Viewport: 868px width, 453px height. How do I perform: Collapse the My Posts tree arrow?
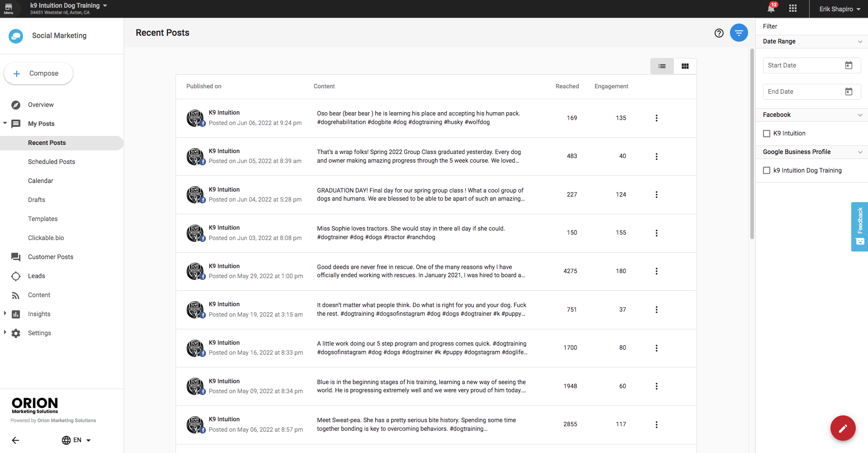tap(5, 123)
